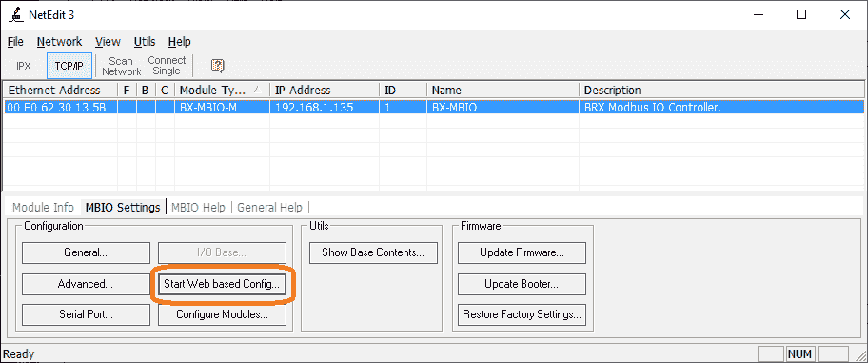Click the NUM indicator in status bar
This screenshot has height=363, width=868.
coord(800,353)
